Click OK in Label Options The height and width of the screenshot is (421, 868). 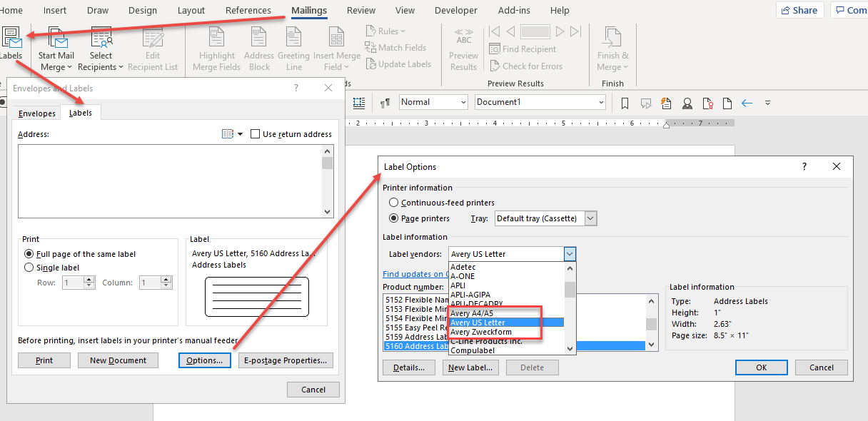tap(762, 367)
